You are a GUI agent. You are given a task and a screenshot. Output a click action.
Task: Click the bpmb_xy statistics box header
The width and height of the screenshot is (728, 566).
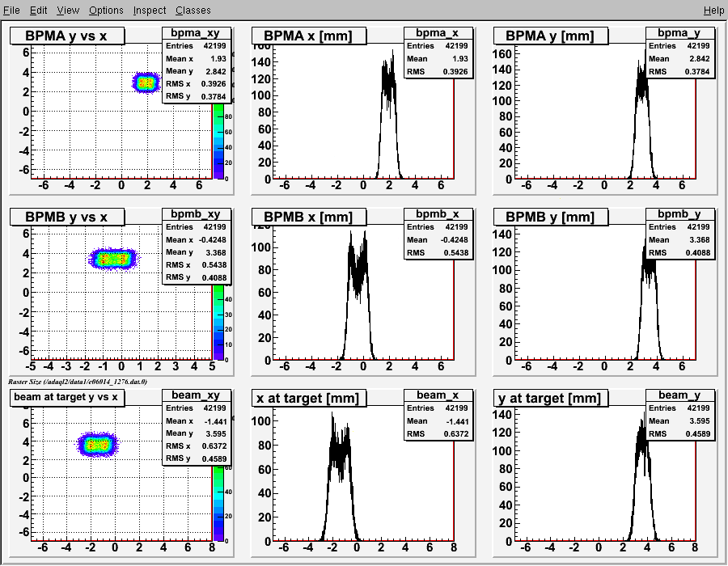click(197, 214)
